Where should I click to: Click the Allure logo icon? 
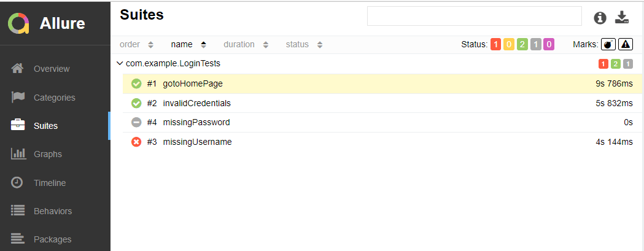pos(18,23)
